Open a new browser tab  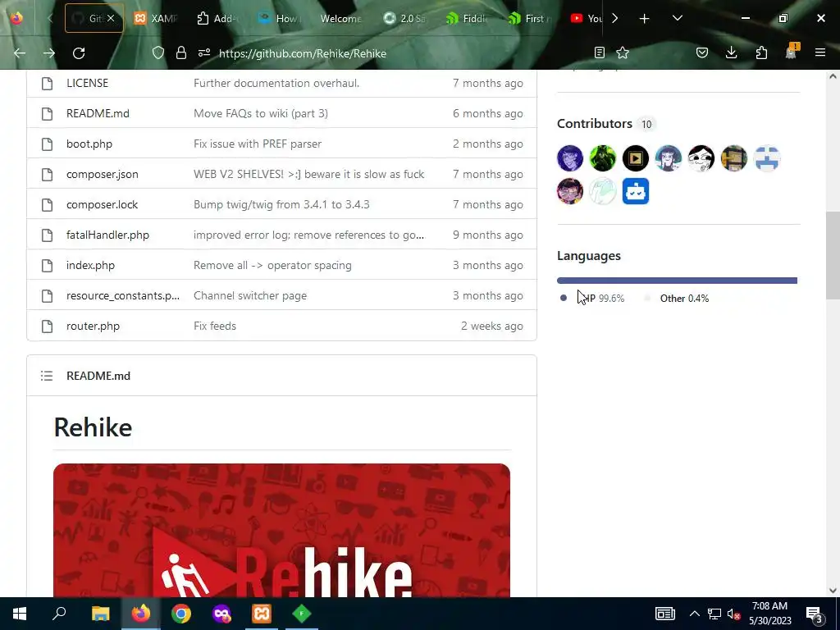645,19
